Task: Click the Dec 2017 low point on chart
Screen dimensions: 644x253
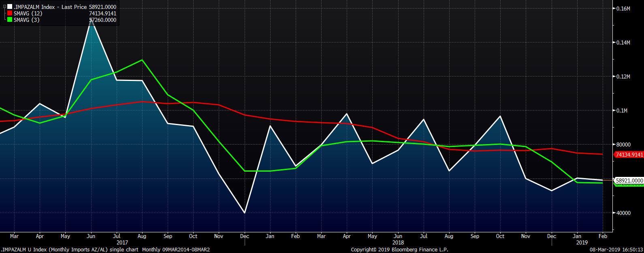Action: pos(245,213)
